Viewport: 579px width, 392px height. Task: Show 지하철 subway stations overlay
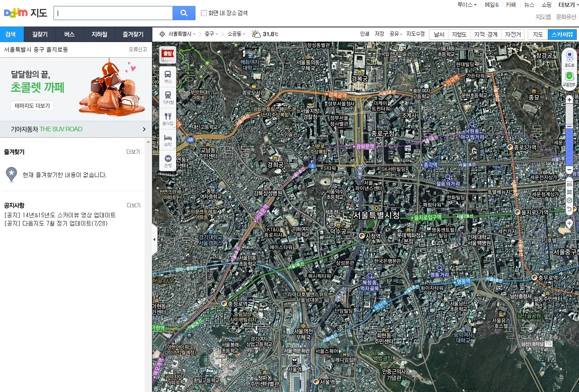pyautogui.click(x=168, y=97)
